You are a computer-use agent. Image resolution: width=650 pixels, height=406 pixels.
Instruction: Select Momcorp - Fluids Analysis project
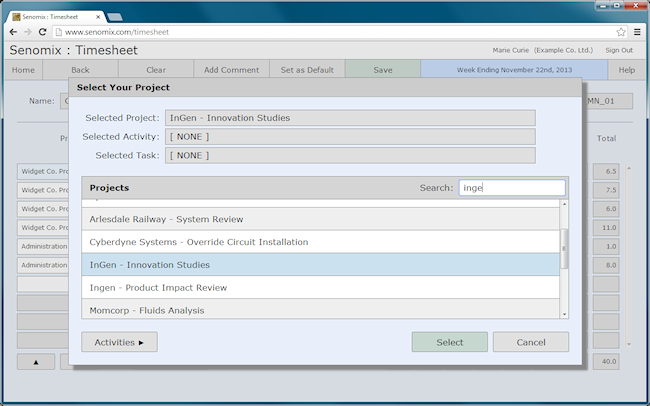pos(320,309)
